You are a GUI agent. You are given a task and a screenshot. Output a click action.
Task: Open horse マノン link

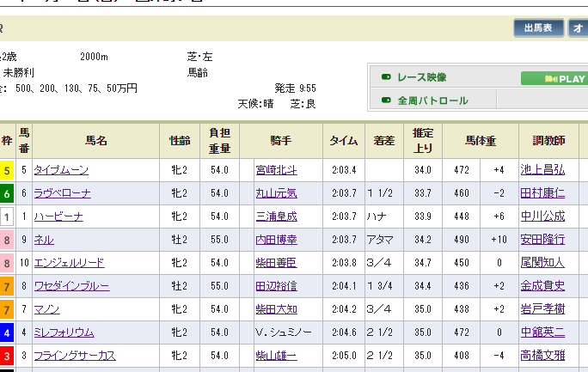[47, 309]
